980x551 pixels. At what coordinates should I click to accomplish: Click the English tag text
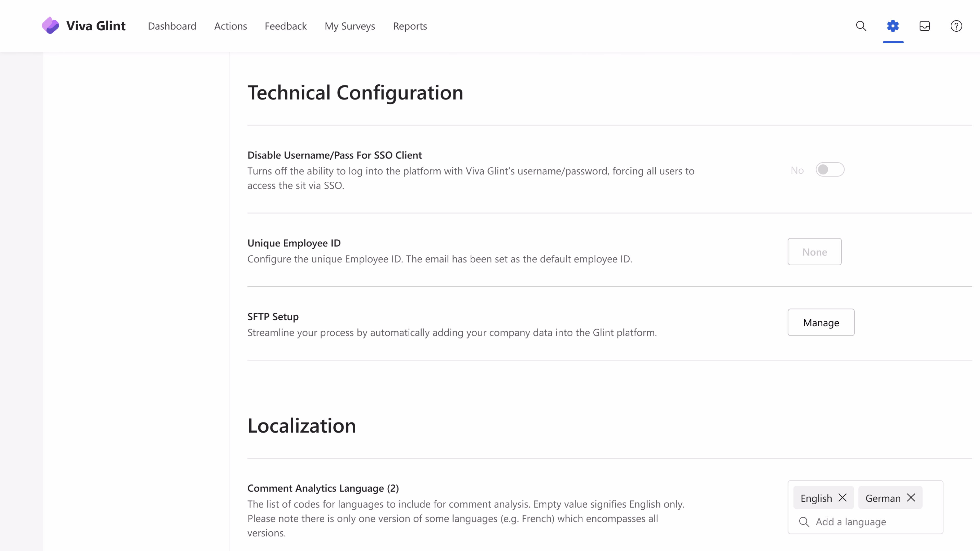(816, 498)
